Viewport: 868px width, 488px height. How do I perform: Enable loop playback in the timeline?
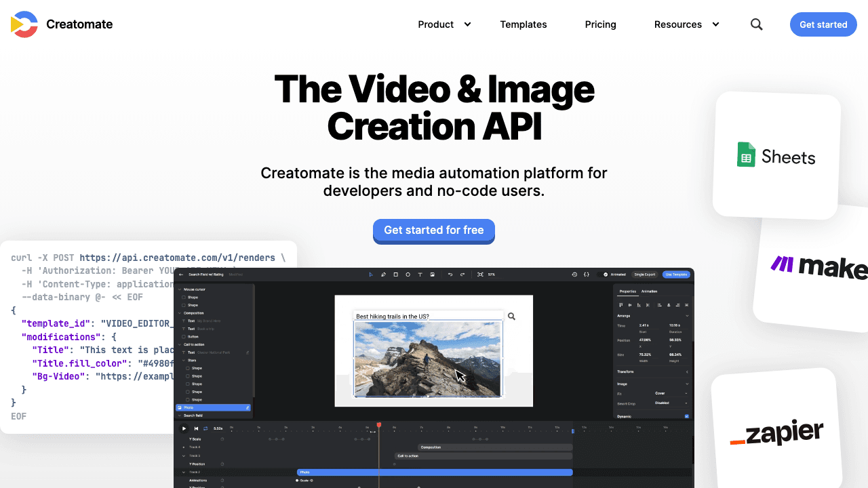pos(205,428)
